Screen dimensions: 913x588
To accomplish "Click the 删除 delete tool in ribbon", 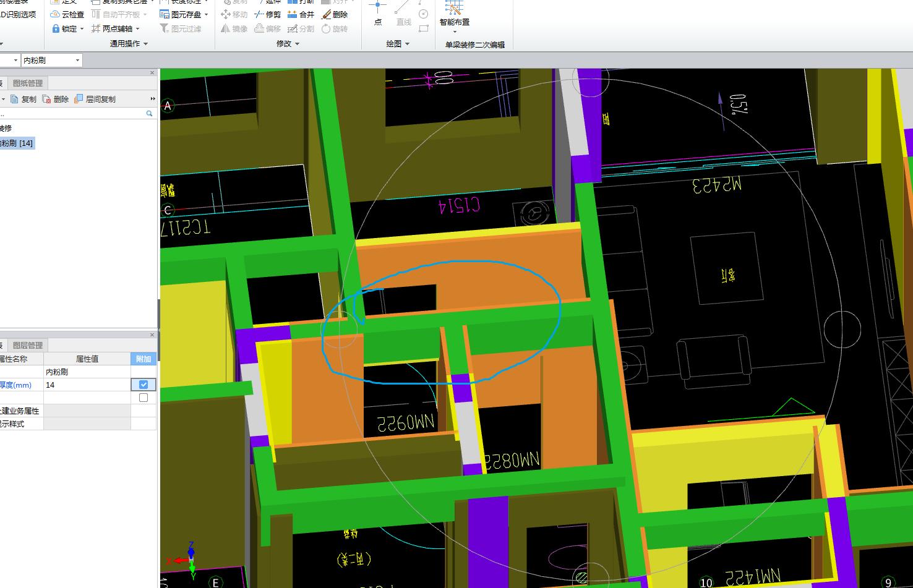I will (335, 14).
